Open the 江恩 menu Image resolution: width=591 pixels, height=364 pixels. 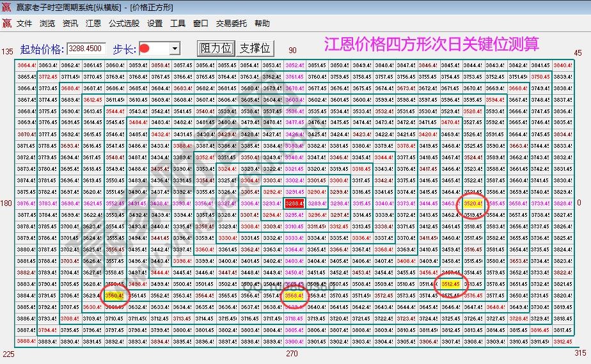[x=93, y=24]
